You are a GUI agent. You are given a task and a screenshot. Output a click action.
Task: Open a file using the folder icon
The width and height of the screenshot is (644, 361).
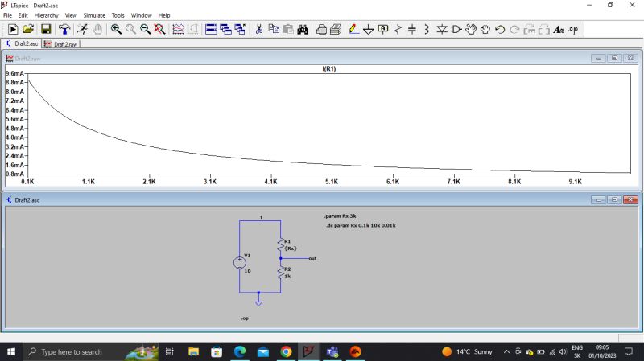pos(28,29)
